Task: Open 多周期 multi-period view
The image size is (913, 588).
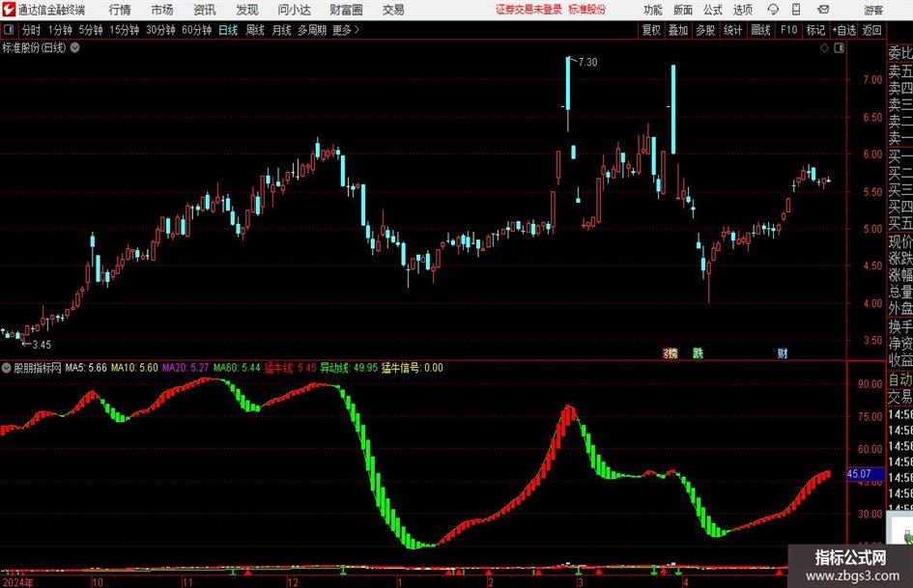Action: click(x=312, y=30)
